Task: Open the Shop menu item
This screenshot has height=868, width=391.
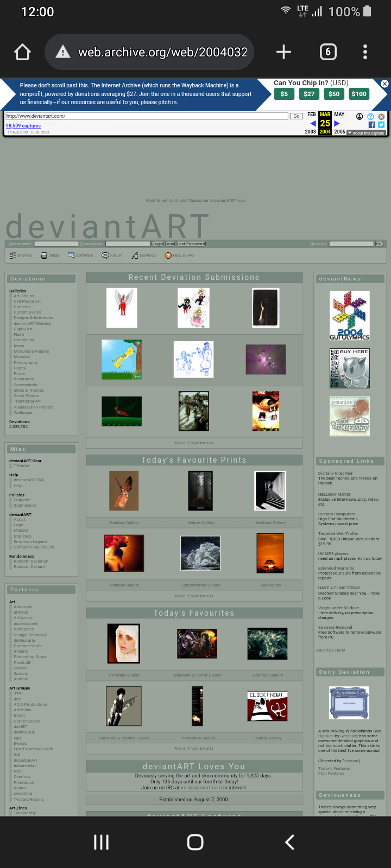Action: click(50, 255)
